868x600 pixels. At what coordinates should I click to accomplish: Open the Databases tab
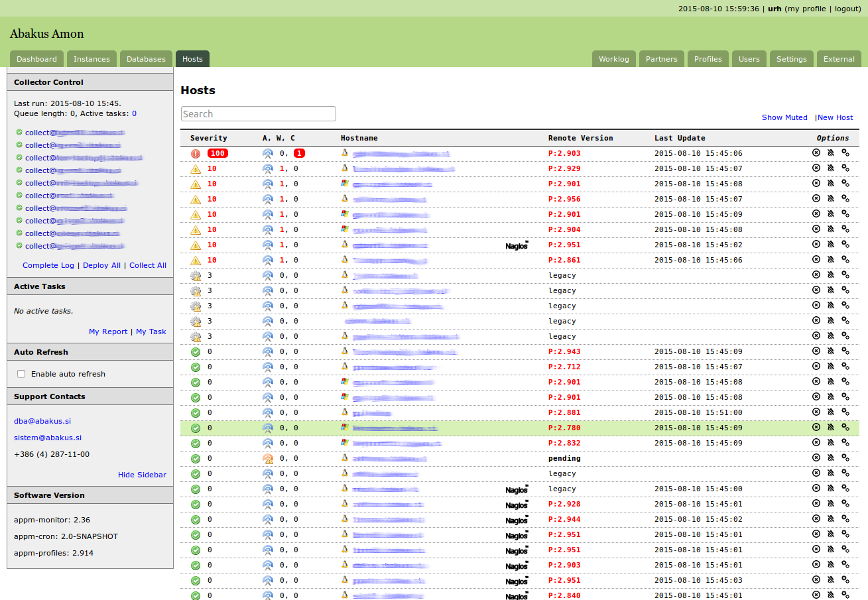(x=146, y=58)
